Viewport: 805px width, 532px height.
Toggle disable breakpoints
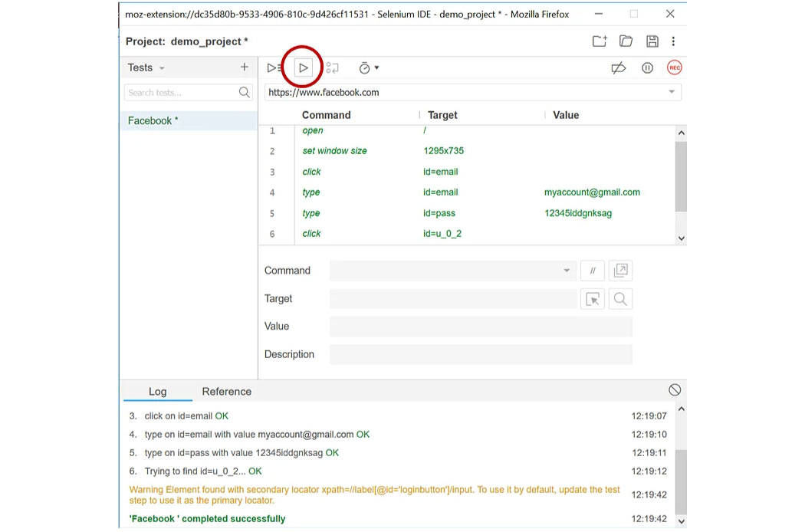(618, 67)
